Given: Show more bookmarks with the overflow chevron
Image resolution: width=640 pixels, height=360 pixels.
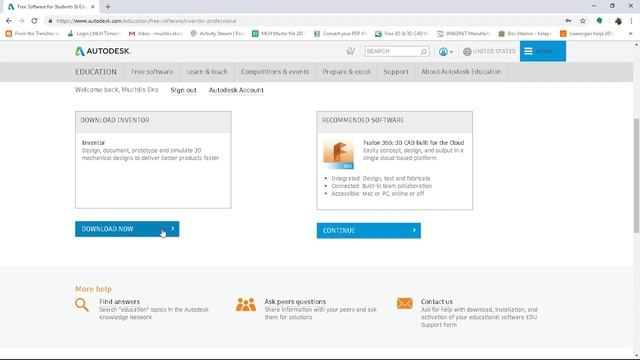Looking at the screenshot, I should pyautogui.click(x=631, y=33).
